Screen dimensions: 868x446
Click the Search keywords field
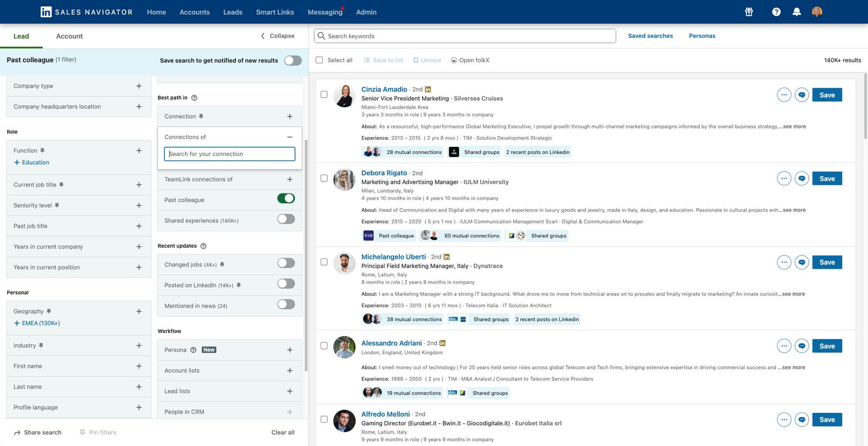click(465, 36)
